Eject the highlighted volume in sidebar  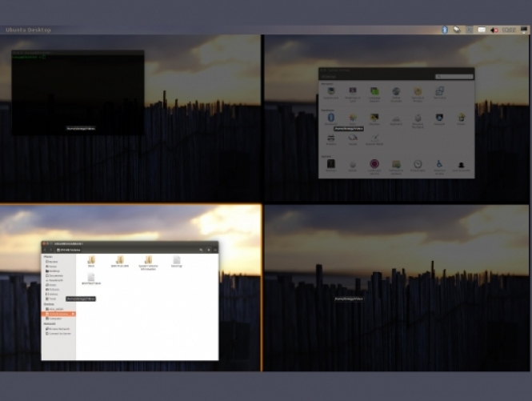[x=72, y=314]
